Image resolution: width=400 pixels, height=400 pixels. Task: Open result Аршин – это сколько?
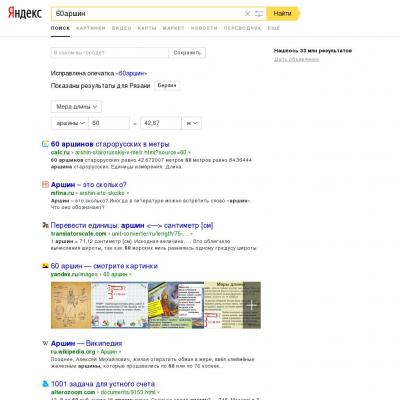[x=89, y=185]
